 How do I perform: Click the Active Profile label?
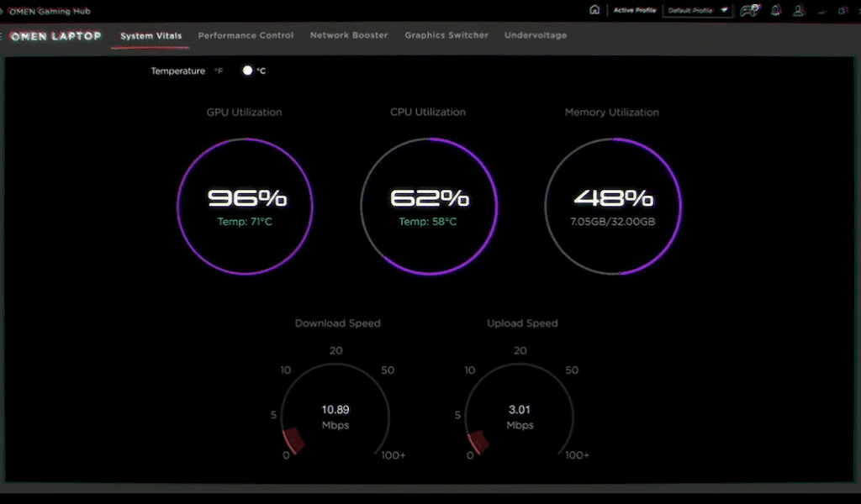633,9
